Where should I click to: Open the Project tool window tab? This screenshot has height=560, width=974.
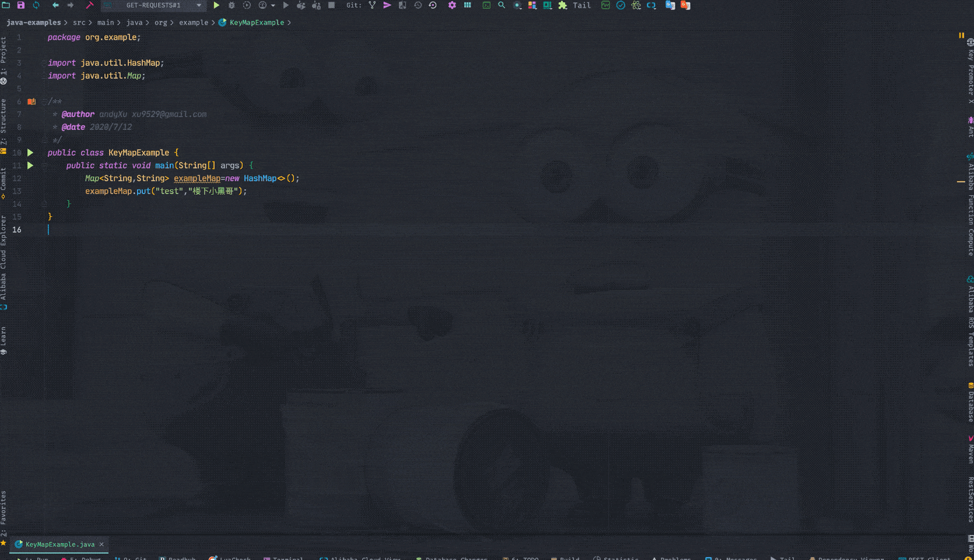(3, 60)
